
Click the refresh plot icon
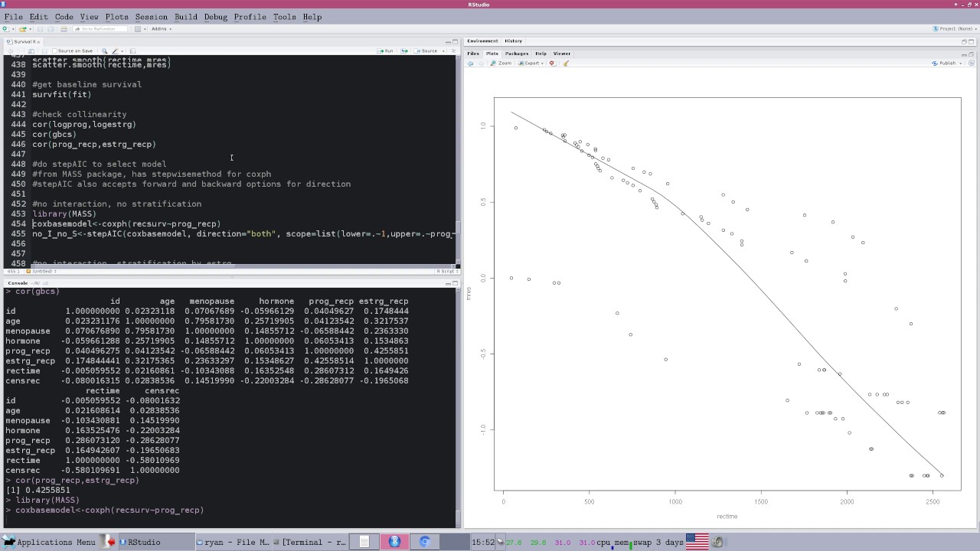pyautogui.click(x=972, y=63)
